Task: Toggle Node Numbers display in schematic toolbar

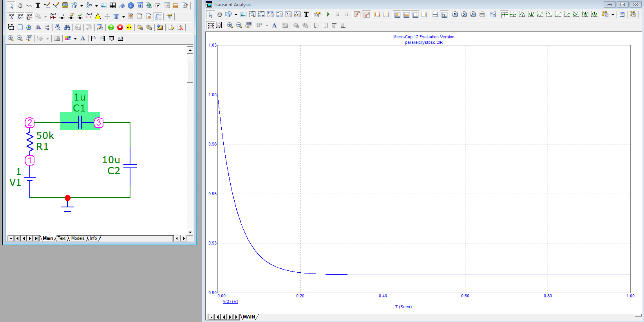Action: [29, 16]
